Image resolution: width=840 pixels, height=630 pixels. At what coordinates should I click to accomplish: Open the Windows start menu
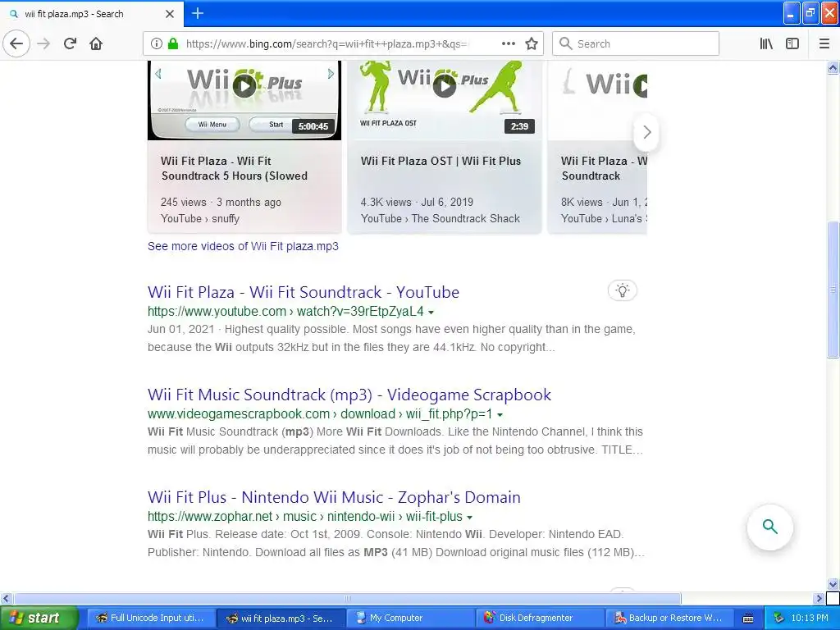39,618
